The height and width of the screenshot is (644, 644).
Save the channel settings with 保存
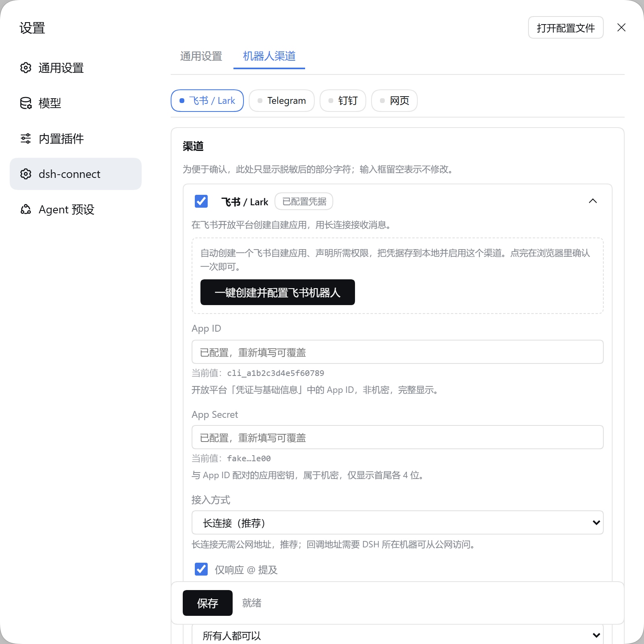point(208,603)
